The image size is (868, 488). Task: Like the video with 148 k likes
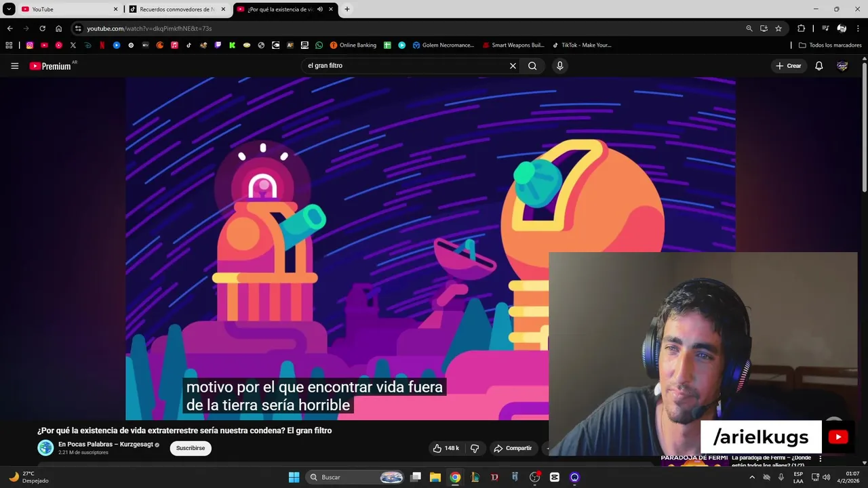point(446,448)
